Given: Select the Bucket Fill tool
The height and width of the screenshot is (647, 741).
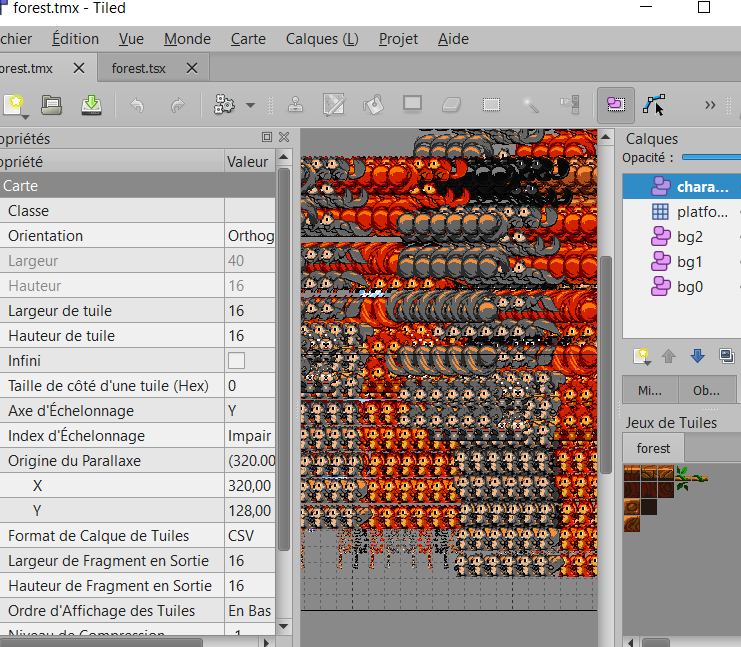Looking at the screenshot, I should pyautogui.click(x=373, y=104).
